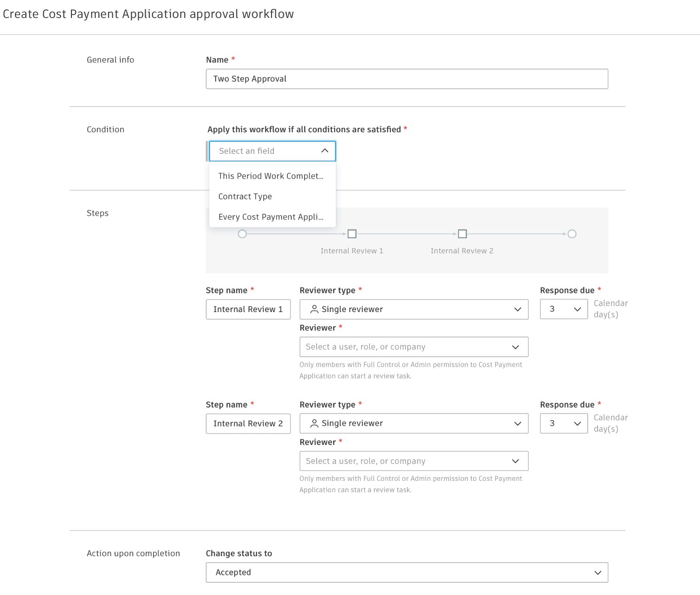This screenshot has width=700, height=595.
Task: Click the Internal Review 1 label in the diagram
Action: (352, 251)
